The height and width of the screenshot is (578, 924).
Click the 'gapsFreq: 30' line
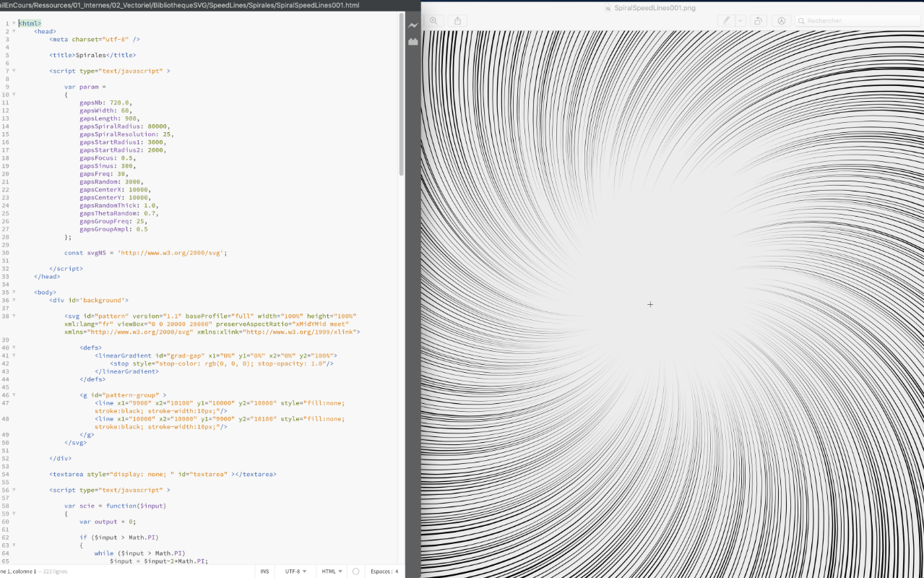104,174
